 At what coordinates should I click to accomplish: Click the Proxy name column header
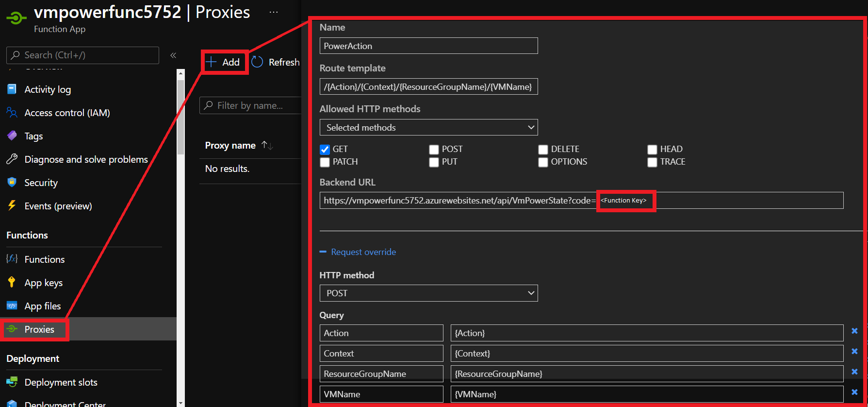[x=230, y=145]
